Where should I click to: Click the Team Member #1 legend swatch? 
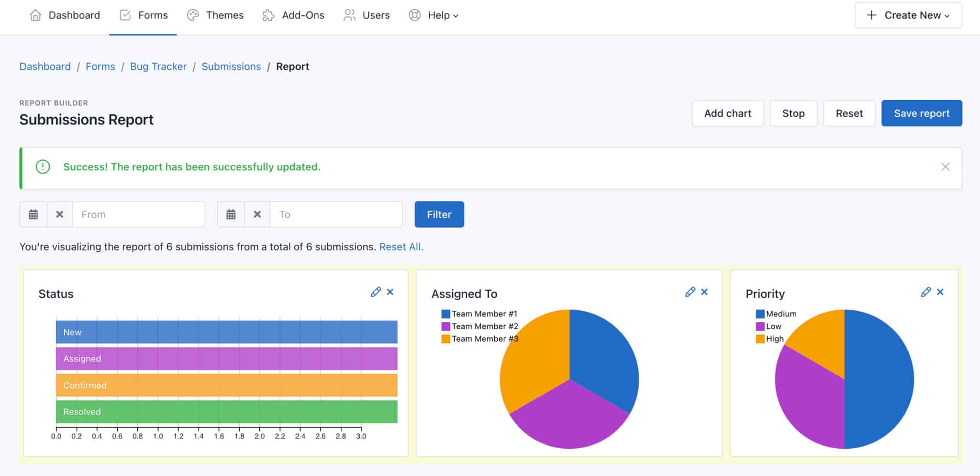coord(445,314)
